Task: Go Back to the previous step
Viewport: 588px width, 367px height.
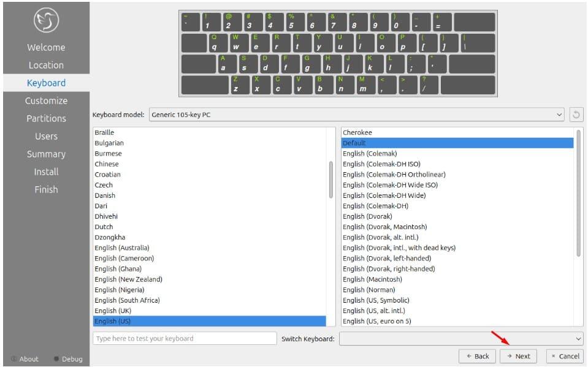Action: tap(477, 356)
